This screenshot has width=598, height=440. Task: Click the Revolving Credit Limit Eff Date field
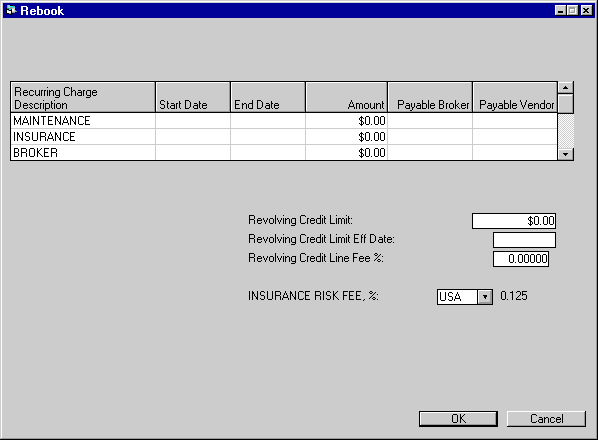[524, 240]
